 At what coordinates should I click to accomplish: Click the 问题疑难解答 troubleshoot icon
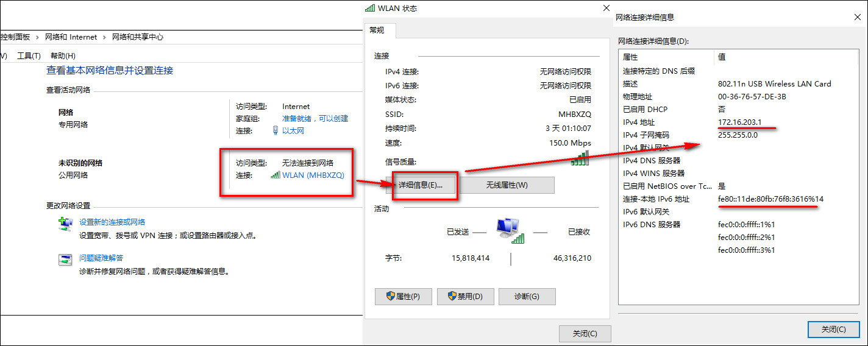pyautogui.click(x=65, y=259)
